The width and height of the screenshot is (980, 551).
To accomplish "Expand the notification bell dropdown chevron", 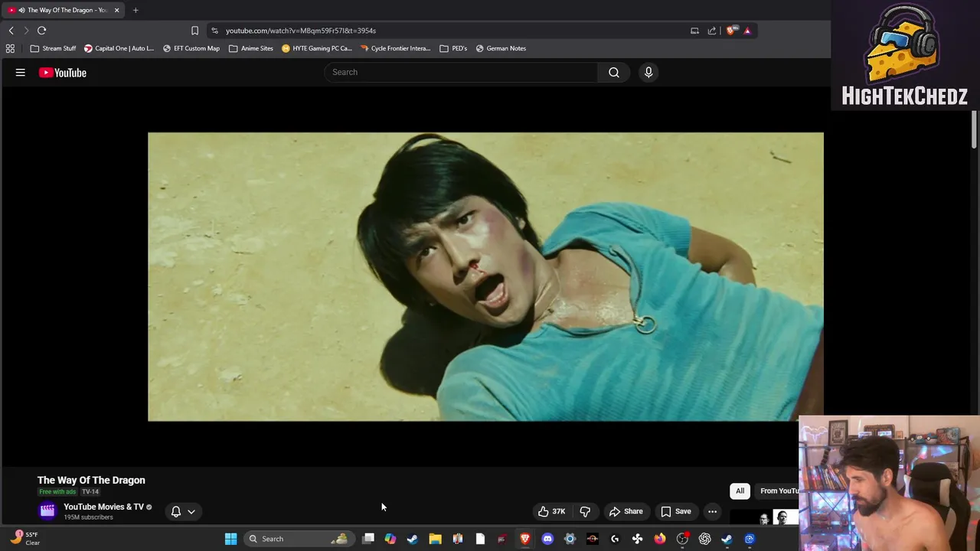I will tap(191, 511).
